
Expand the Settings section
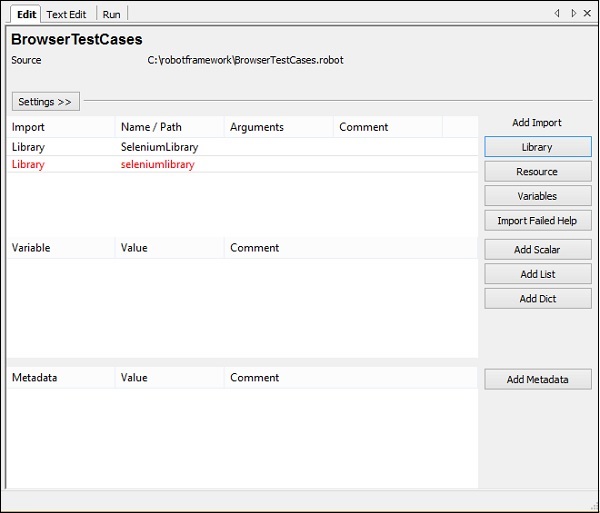pos(45,102)
